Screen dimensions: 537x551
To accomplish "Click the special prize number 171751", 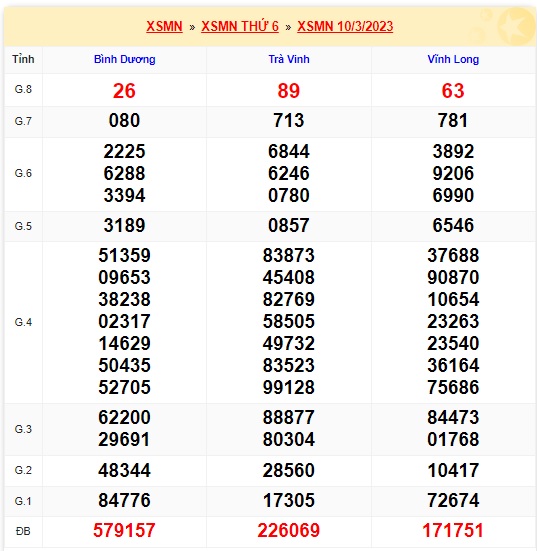I will click(x=453, y=531).
